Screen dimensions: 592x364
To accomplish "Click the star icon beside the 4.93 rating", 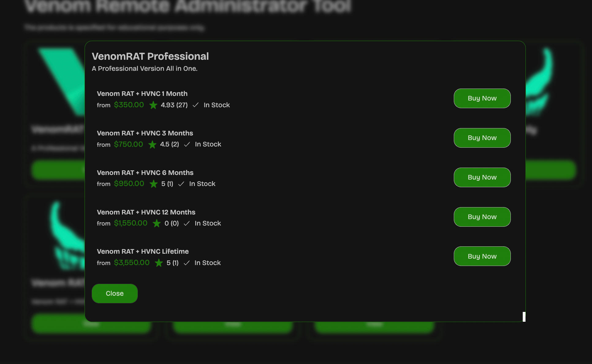I will coord(153,105).
